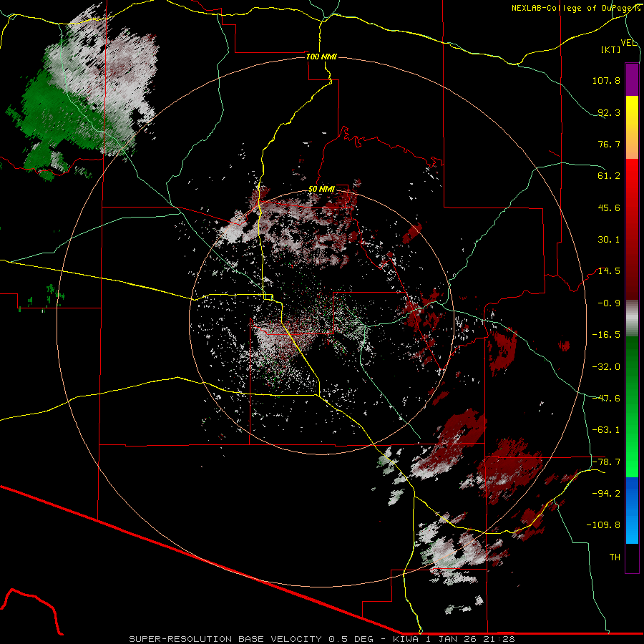Click the green segment of the color bar
The width and height of the screenshot is (644, 644).
click(632, 406)
